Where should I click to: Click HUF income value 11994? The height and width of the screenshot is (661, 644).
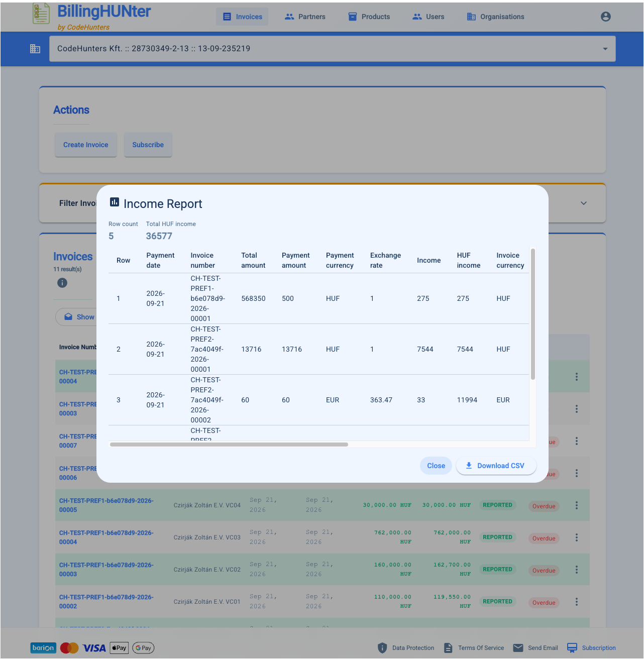coord(467,400)
